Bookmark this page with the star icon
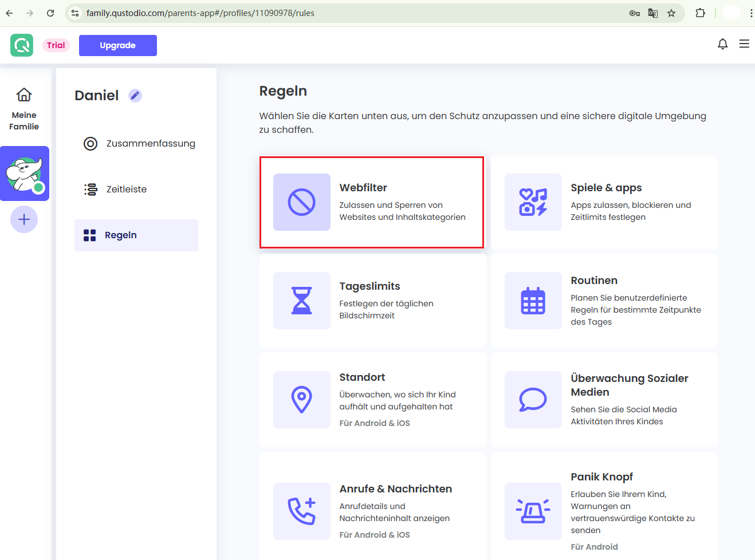Viewport: 755px width, 560px height. pos(671,13)
